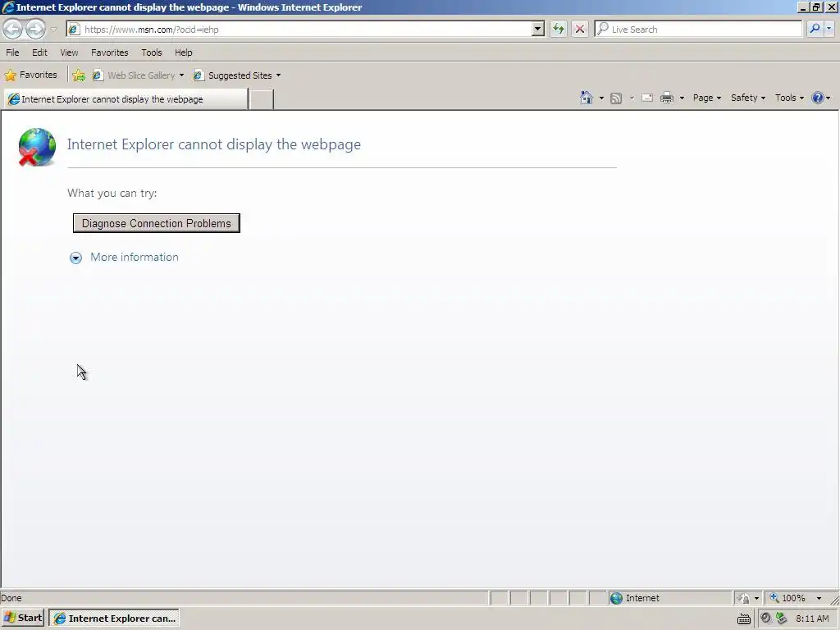The image size is (840, 630).
Task: Click the Read Mail envelope icon
Action: (x=647, y=98)
